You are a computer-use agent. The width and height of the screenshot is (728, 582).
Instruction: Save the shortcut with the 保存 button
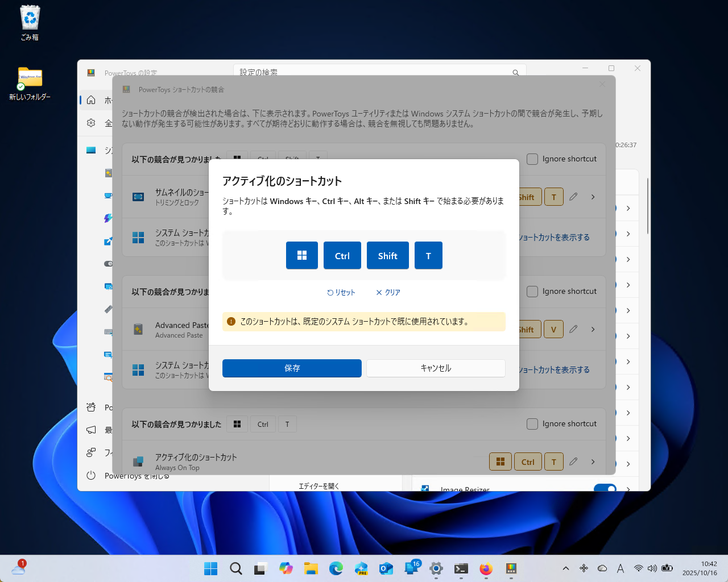click(292, 368)
